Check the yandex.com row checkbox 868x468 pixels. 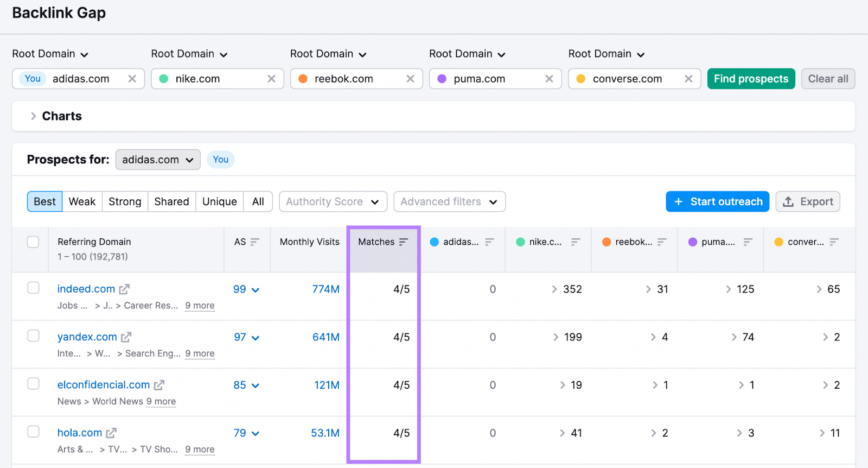coord(33,336)
